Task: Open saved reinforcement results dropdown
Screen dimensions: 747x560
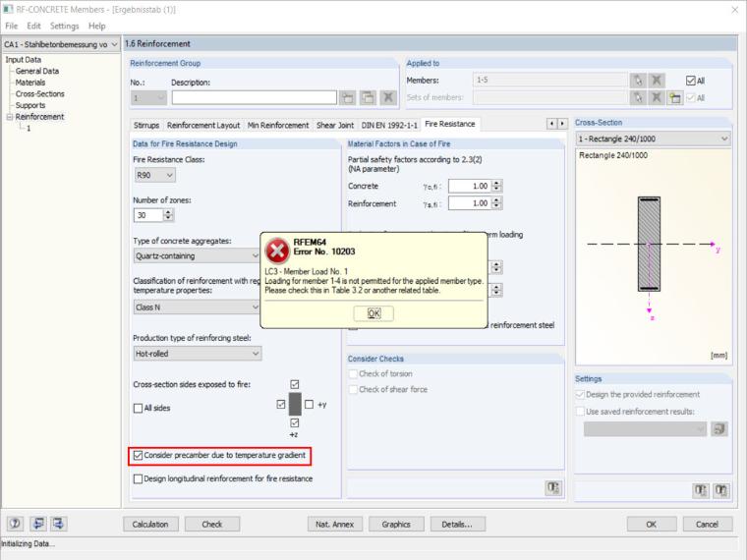Action: pos(645,429)
